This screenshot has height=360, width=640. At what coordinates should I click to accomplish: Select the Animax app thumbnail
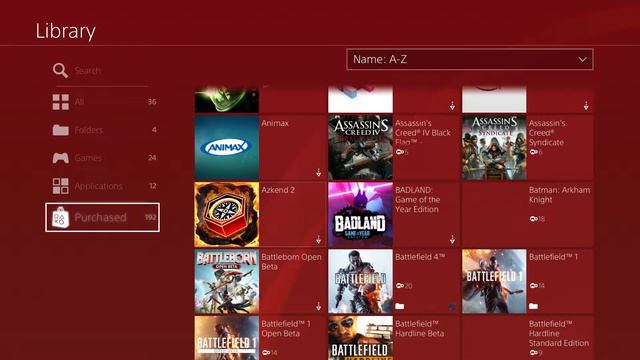tap(227, 147)
